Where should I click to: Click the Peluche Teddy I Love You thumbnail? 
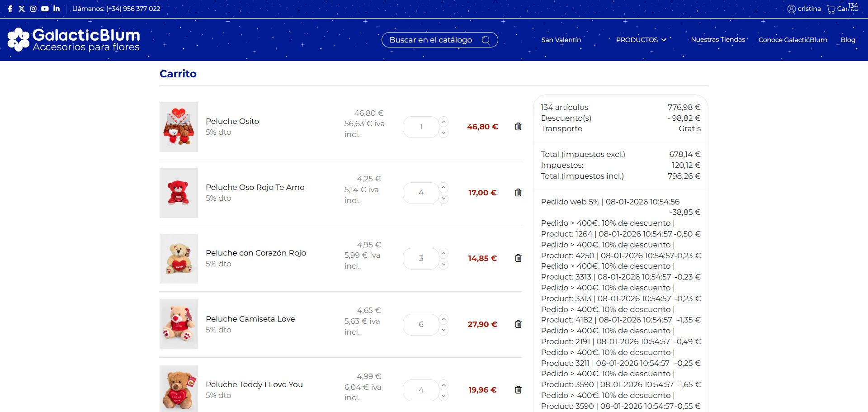[179, 388]
